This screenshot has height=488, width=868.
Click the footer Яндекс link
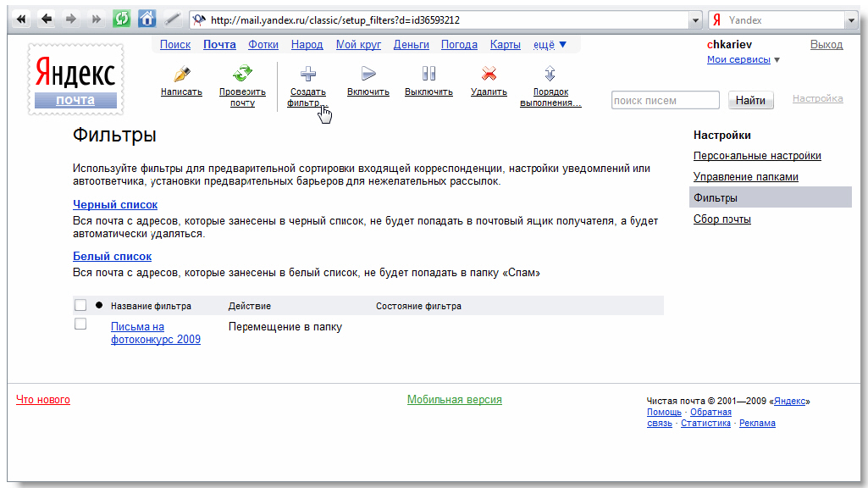(789, 401)
